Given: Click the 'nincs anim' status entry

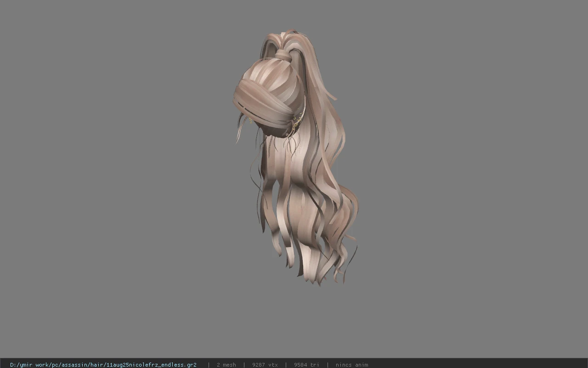Looking at the screenshot, I should point(351,365).
